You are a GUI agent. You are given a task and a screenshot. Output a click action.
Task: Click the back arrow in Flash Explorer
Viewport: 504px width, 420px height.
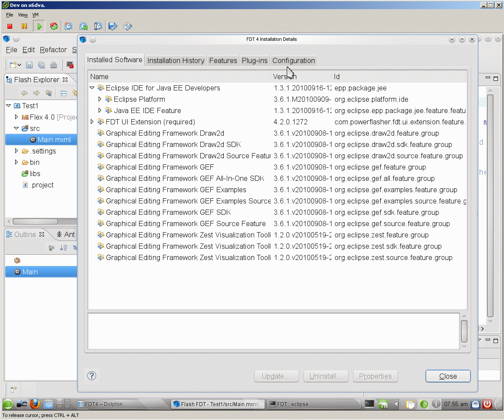tap(24, 93)
